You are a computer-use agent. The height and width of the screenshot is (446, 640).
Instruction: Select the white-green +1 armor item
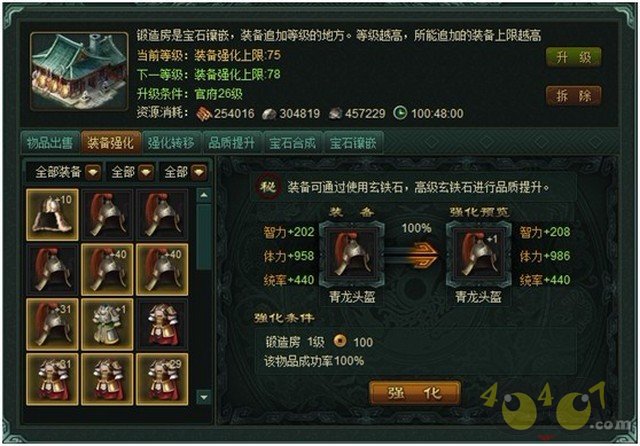click(107, 324)
